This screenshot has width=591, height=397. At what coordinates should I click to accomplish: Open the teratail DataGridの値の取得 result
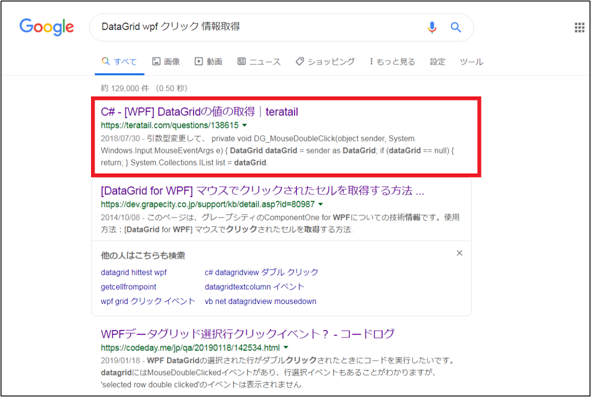199,112
